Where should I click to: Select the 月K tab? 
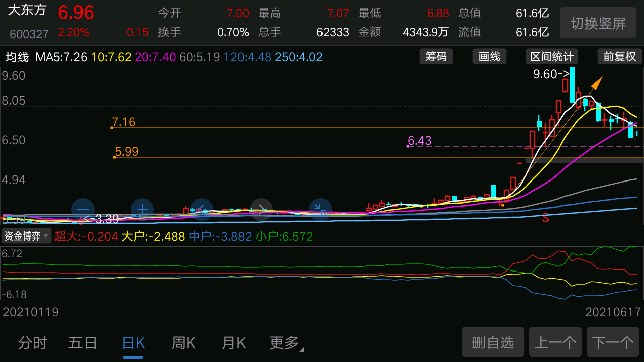233,343
